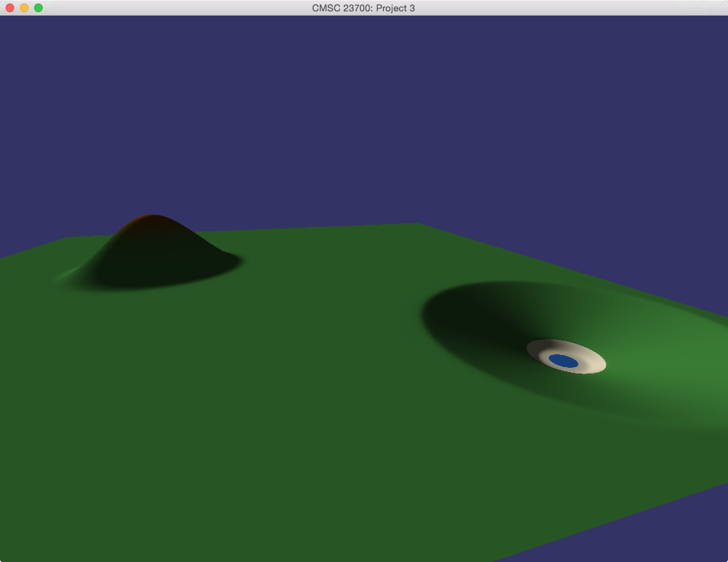728x562 pixels.
Task: Pick the brown peak of the hill
Action: (x=152, y=219)
